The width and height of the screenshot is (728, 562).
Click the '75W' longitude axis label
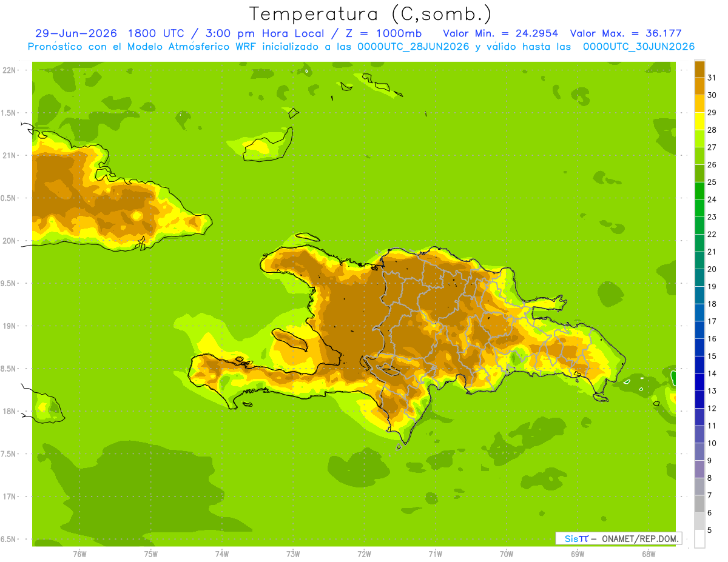click(150, 554)
